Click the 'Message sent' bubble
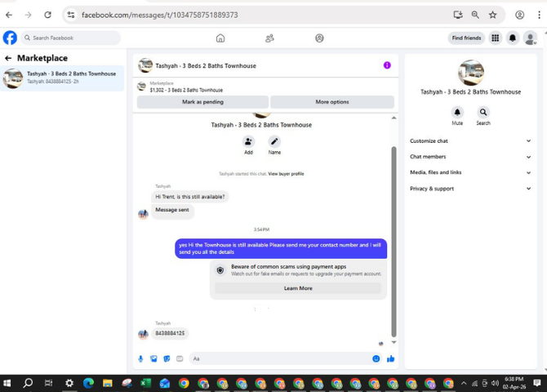 tap(172, 211)
